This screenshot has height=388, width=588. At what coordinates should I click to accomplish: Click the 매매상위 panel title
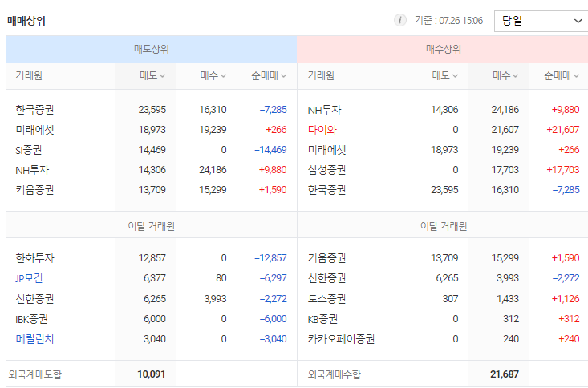tap(26, 21)
